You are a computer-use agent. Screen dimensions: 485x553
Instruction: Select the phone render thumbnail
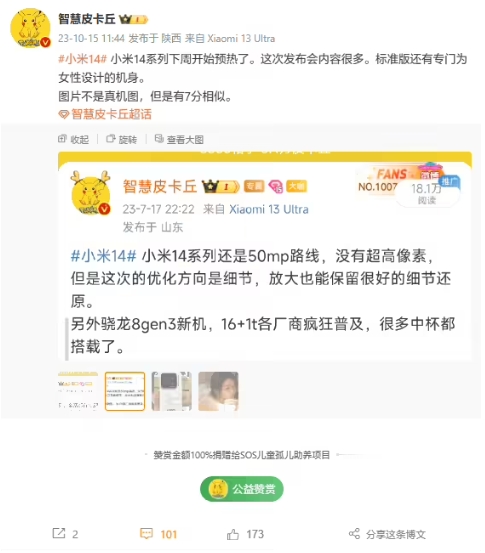tap(172, 391)
